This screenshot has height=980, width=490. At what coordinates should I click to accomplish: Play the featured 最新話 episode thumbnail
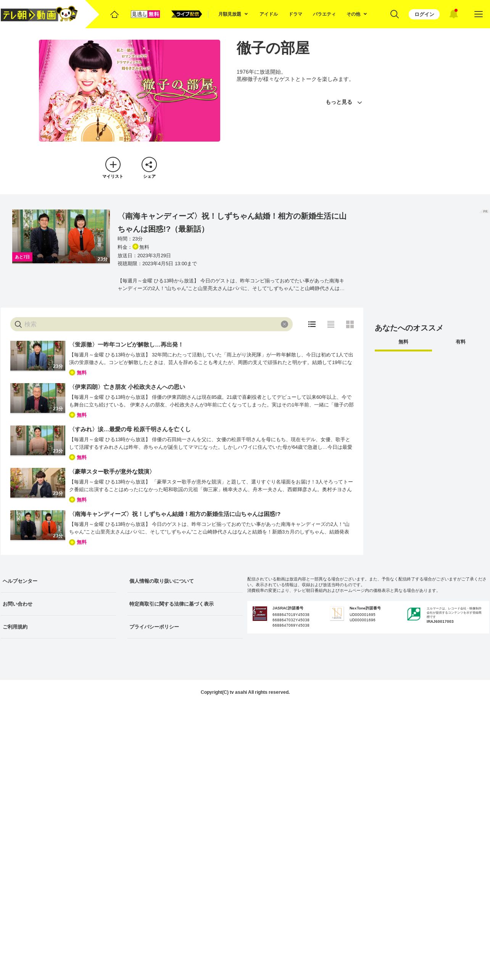[61, 236]
